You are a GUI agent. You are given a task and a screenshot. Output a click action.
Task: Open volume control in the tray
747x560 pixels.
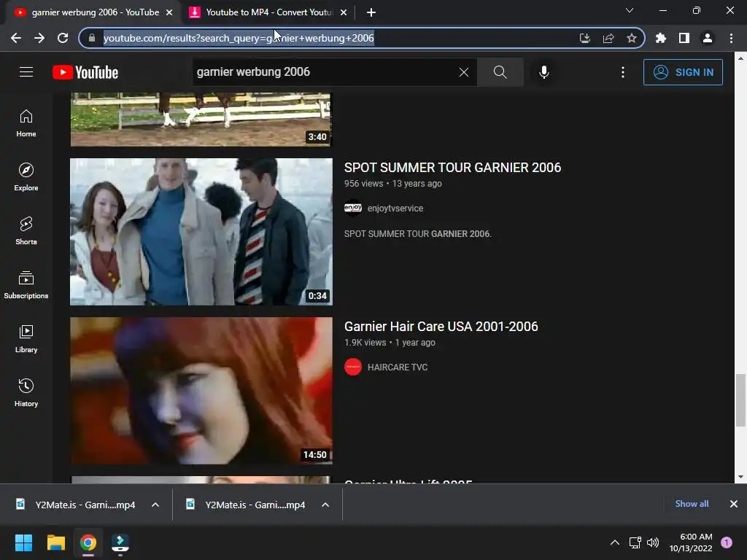(x=653, y=542)
